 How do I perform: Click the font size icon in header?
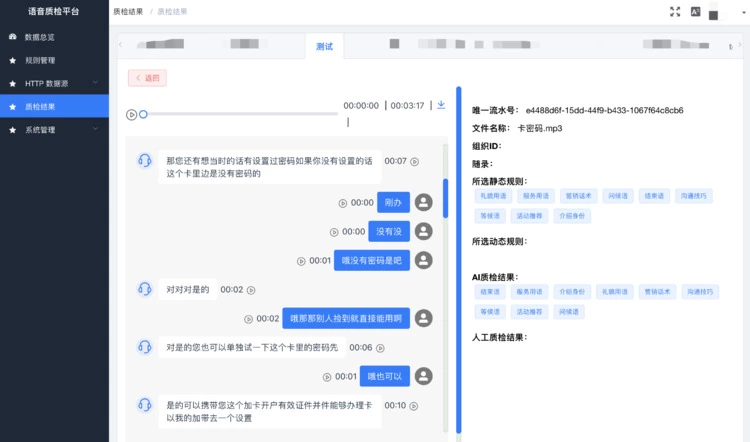(696, 12)
